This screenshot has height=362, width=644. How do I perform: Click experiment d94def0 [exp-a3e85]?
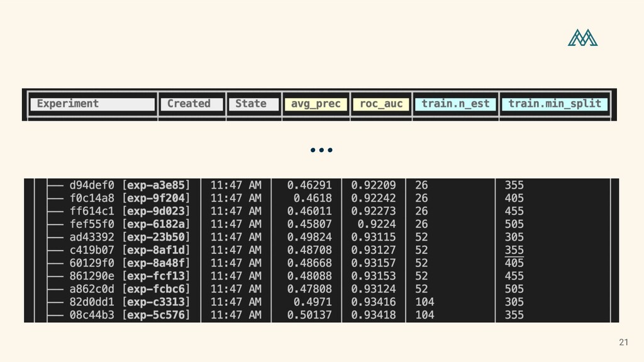point(130,185)
